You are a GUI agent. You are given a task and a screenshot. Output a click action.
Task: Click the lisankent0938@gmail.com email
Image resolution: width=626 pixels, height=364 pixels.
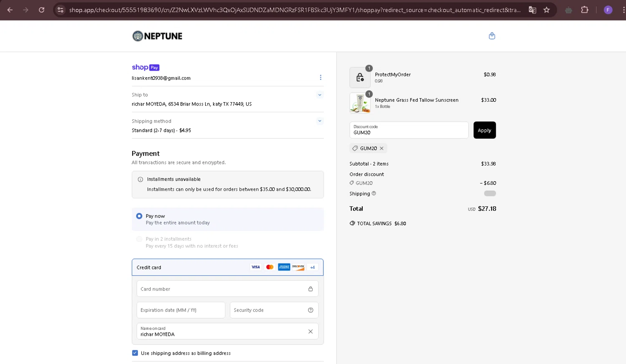(161, 78)
